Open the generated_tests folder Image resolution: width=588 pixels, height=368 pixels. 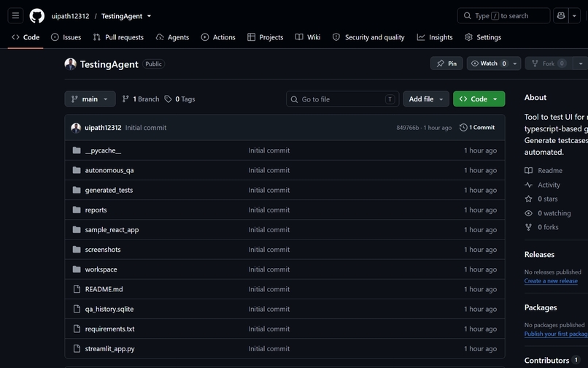[109, 191]
